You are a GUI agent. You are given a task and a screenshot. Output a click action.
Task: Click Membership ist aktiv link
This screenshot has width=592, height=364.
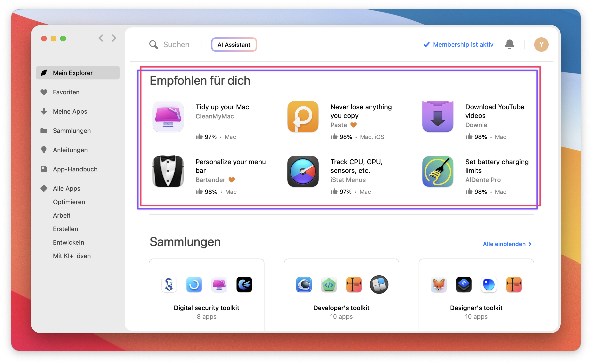coord(458,45)
